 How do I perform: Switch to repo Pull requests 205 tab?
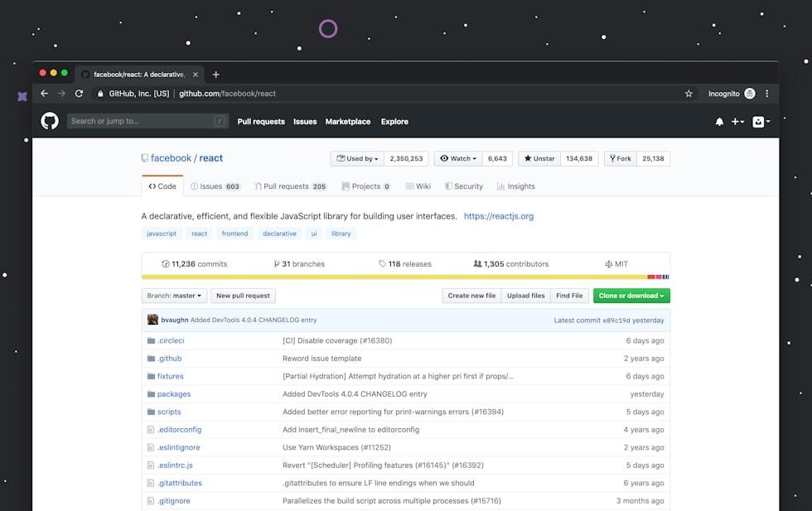click(290, 186)
